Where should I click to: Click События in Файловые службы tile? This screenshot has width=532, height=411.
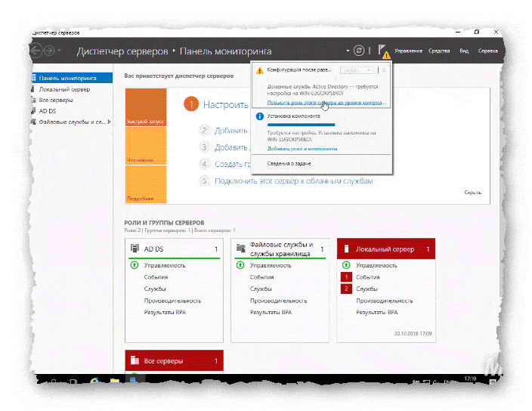(x=262, y=277)
